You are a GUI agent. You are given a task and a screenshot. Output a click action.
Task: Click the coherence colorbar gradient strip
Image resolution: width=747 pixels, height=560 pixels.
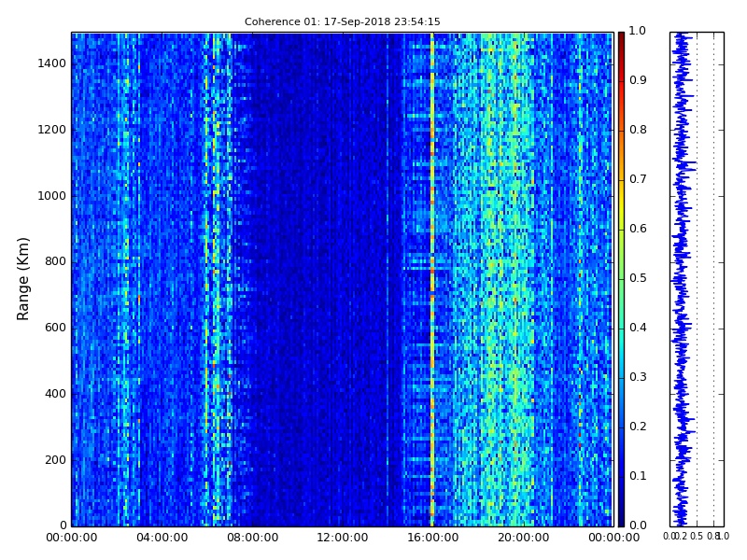[x=621, y=279]
